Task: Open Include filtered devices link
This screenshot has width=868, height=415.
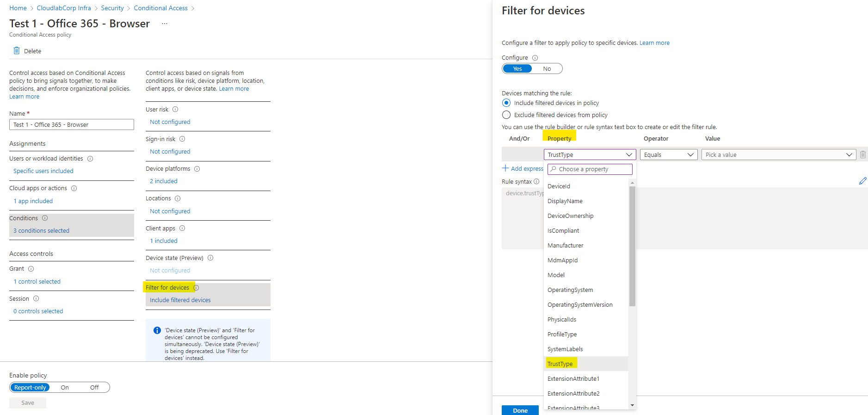Action: pyautogui.click(x=180, y=300)
